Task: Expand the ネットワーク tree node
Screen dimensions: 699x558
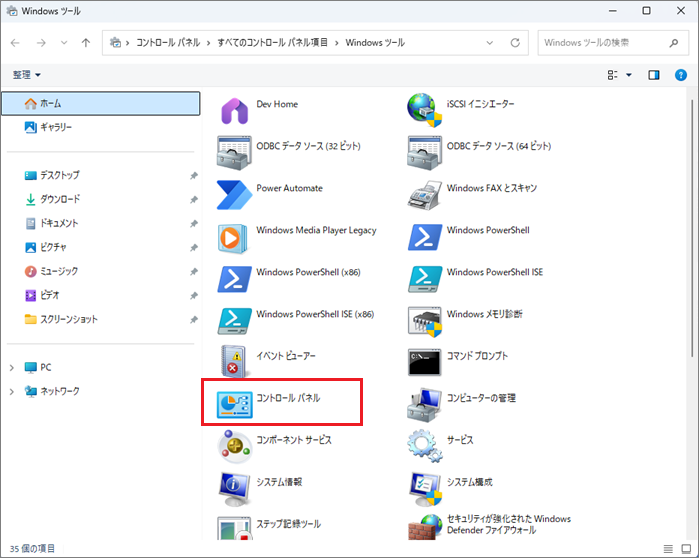Action: click(x=12, y=392)
